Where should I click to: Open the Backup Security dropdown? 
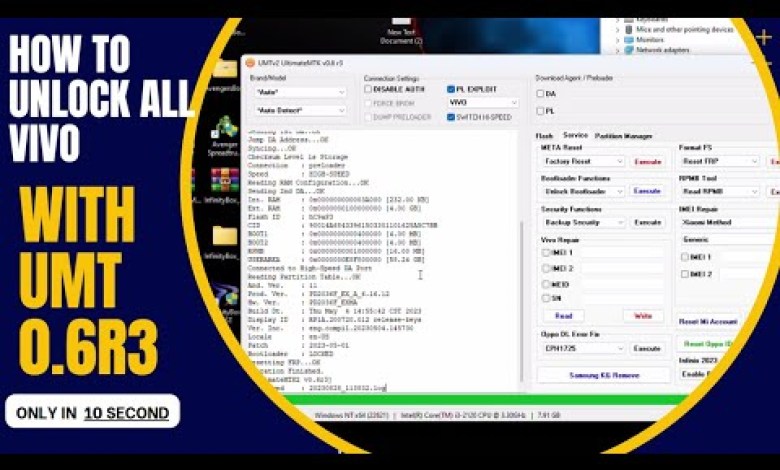pos(582,222)
